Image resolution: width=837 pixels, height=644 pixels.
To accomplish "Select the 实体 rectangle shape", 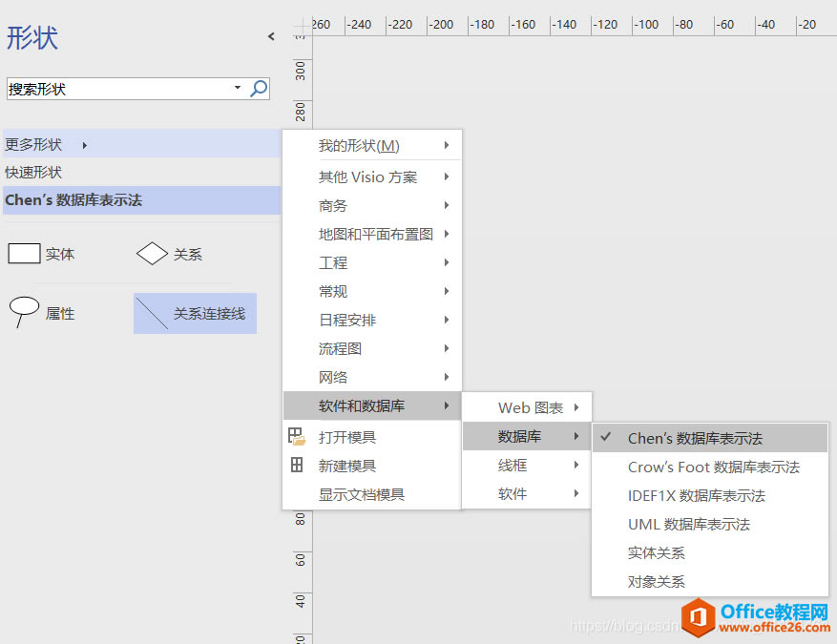I will 24,254.
